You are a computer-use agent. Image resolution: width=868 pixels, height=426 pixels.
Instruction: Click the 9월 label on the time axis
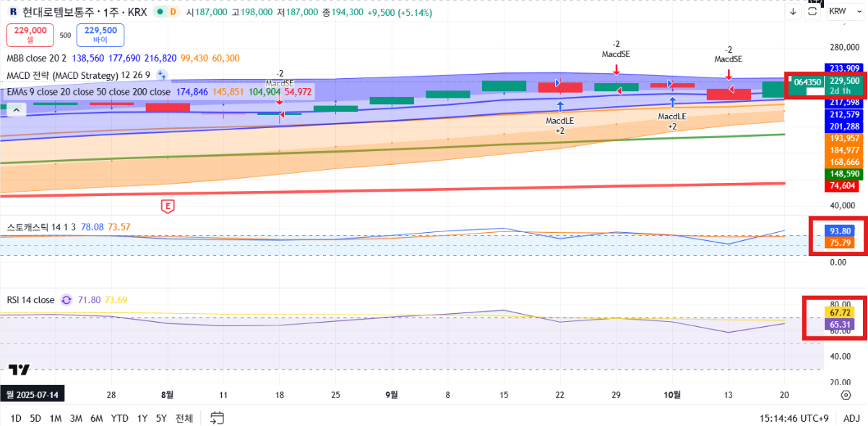[392, 395]
